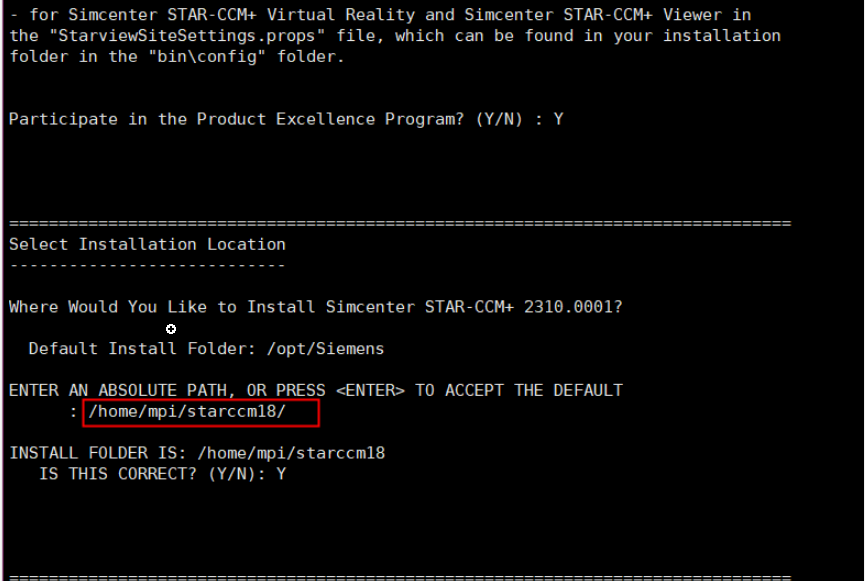Click the Y answer after Product Excellence prompt
The height and width of the screenshot is (581, 865).
[x=559, y=119]
